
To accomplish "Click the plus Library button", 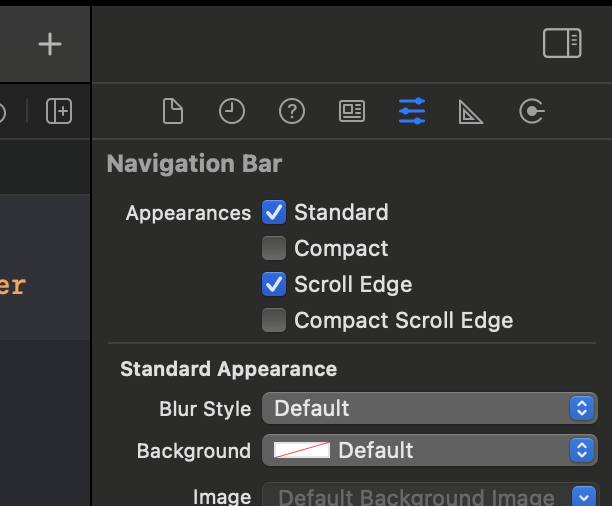I will tap(50, 44).
